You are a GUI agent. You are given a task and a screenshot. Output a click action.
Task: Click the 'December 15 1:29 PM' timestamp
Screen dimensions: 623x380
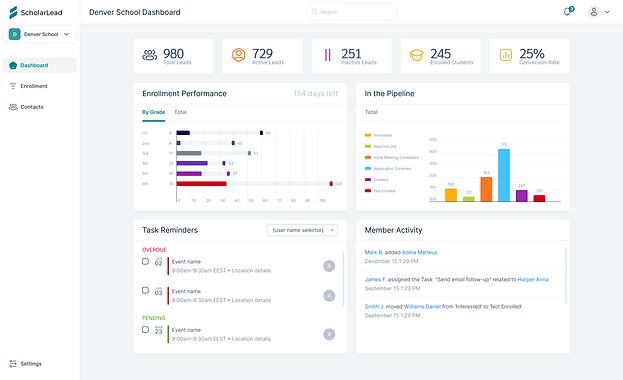click(391, 261)
